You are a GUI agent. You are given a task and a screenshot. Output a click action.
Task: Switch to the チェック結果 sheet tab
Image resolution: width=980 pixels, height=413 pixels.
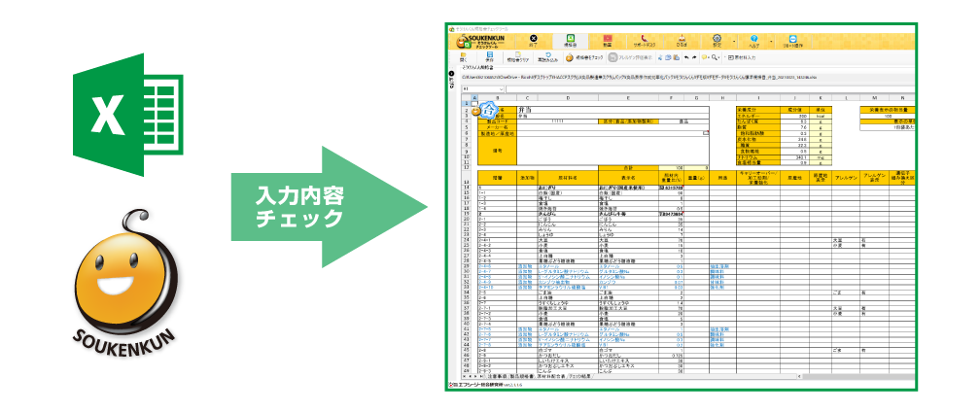(x=580, y=377)
